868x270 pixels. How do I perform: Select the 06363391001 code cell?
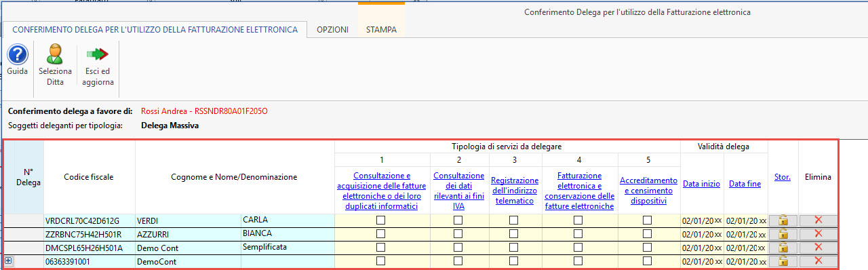click(x=90, y=261)
